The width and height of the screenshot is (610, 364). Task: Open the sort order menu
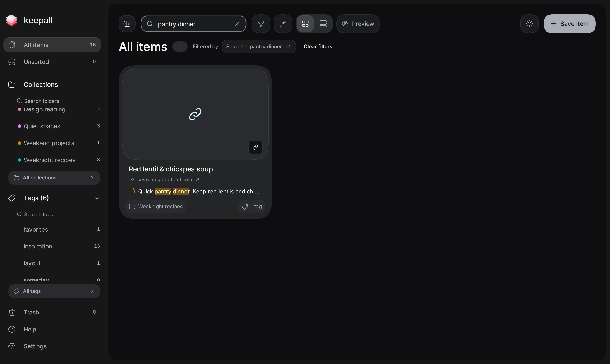point(283,24)
